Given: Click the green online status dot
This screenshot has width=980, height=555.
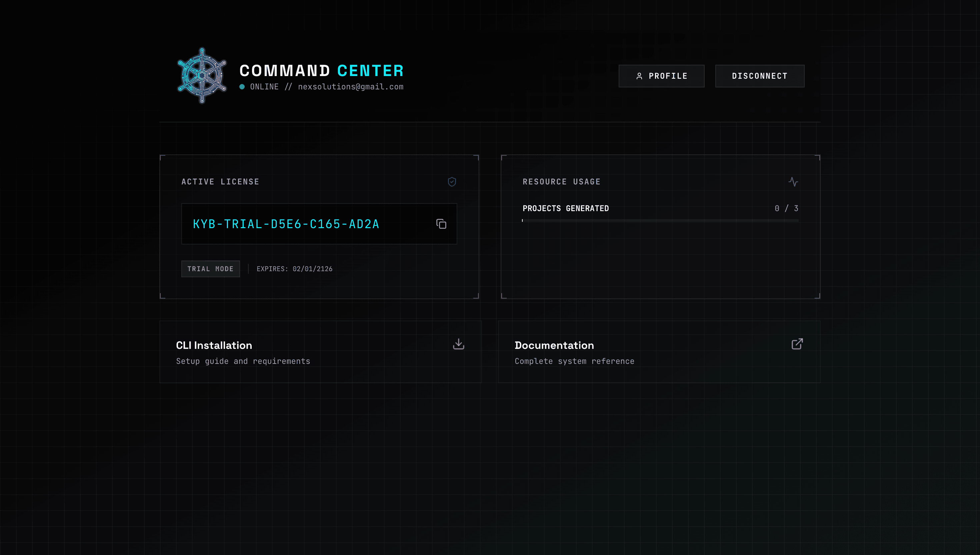Looking at the screenshot, I should pyautogui.click(x=242, y=87).
